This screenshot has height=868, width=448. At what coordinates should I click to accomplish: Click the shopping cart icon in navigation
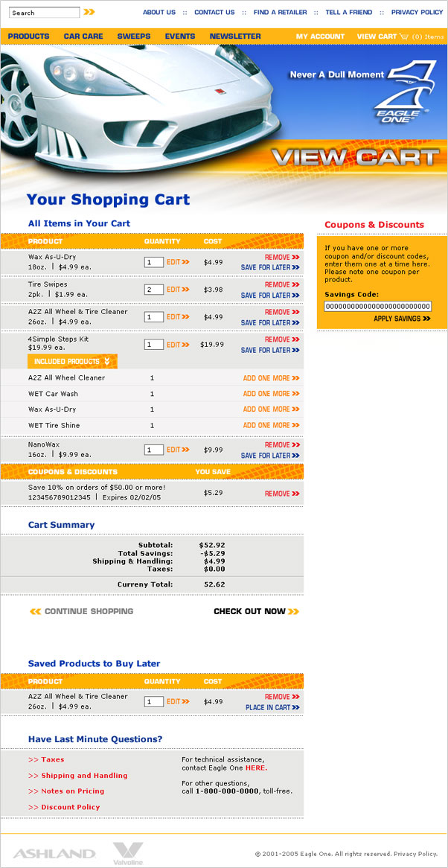404,36
